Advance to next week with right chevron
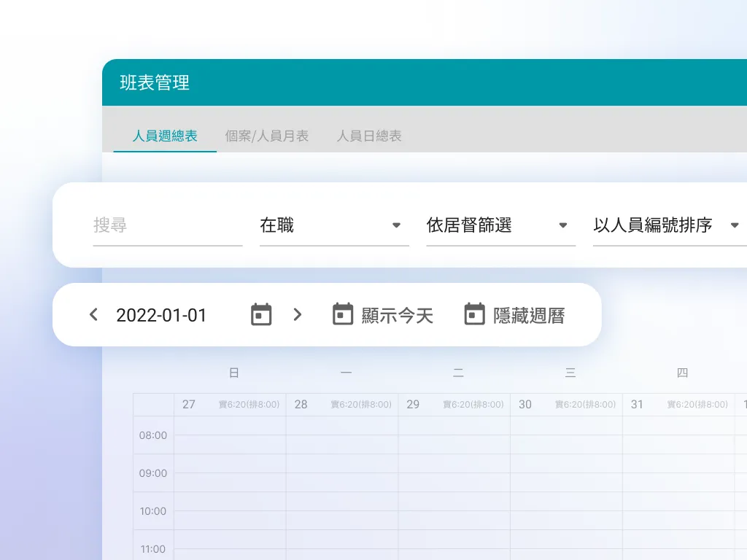 [298, 315]
